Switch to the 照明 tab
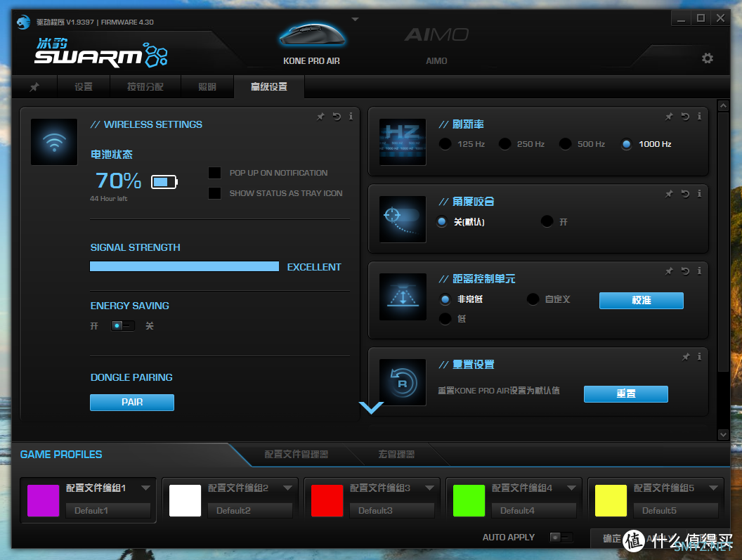Screen dimensions: 742x560 click(x=207, y=87)
